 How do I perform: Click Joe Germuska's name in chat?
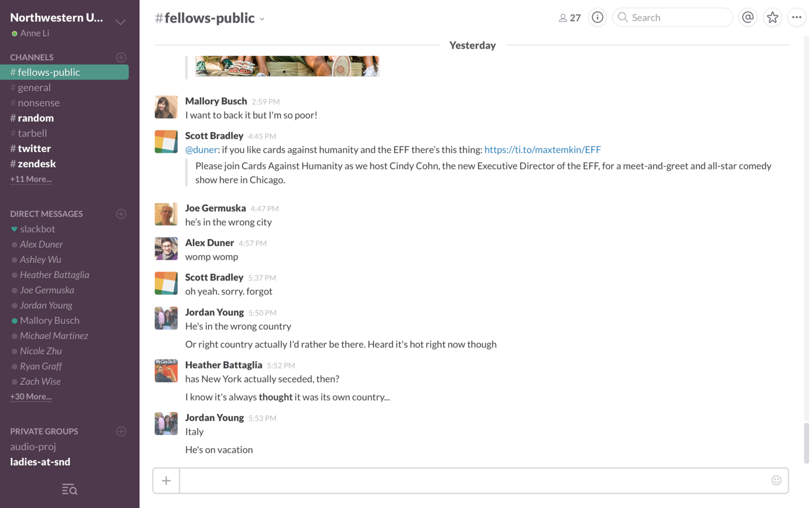click(x=215, y=208)
